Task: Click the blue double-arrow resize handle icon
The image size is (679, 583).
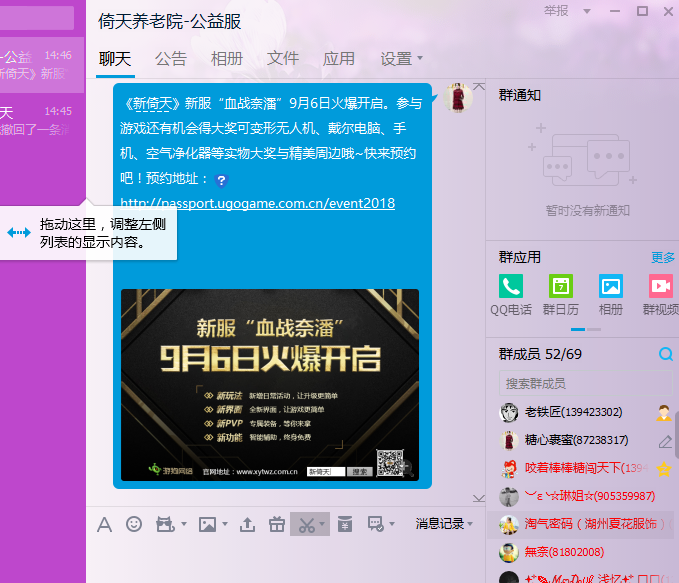Action: [19, 233]
